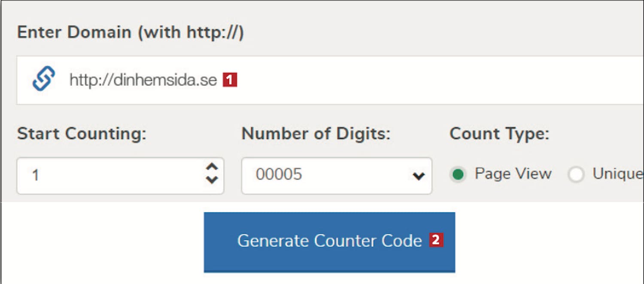644x284 pixels.
Task: Click the Number of Digits label
Action: [316, 134]
